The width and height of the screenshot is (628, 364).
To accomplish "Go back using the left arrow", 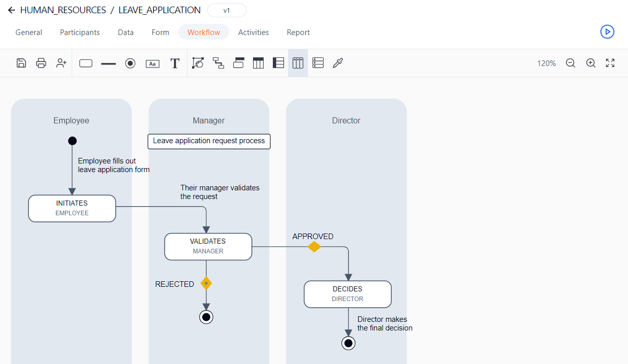I will tap(11, 10).
